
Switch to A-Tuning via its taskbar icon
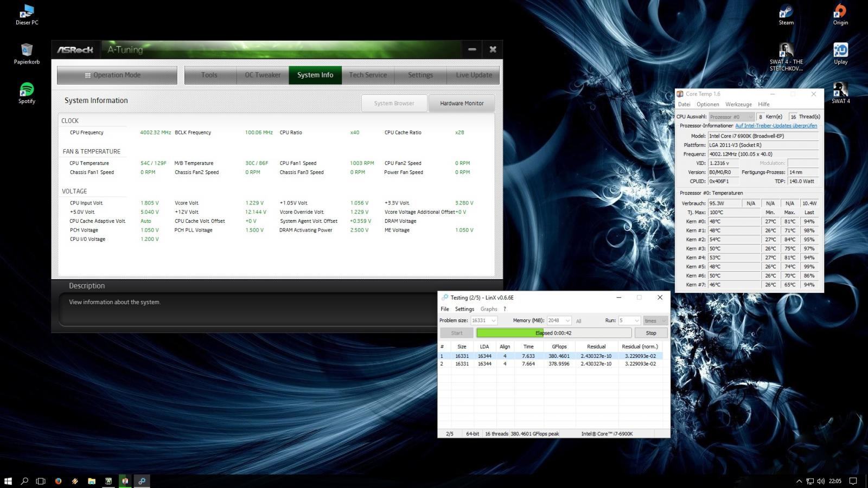[x=108, y=481]
